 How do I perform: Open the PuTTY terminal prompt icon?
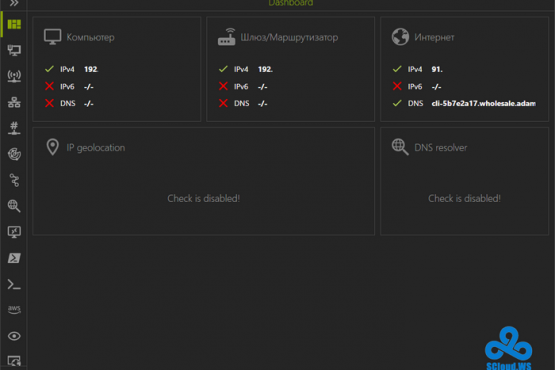coord(14,284)
